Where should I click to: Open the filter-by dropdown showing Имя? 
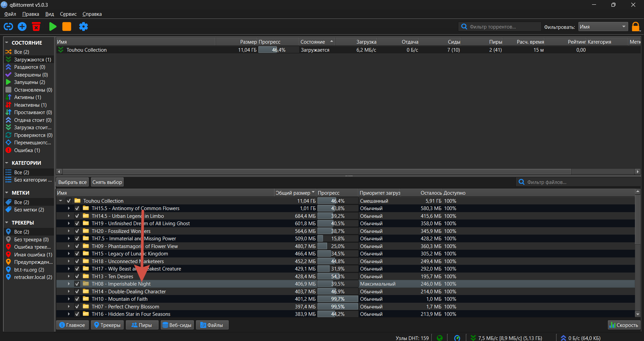click(603, 27)
